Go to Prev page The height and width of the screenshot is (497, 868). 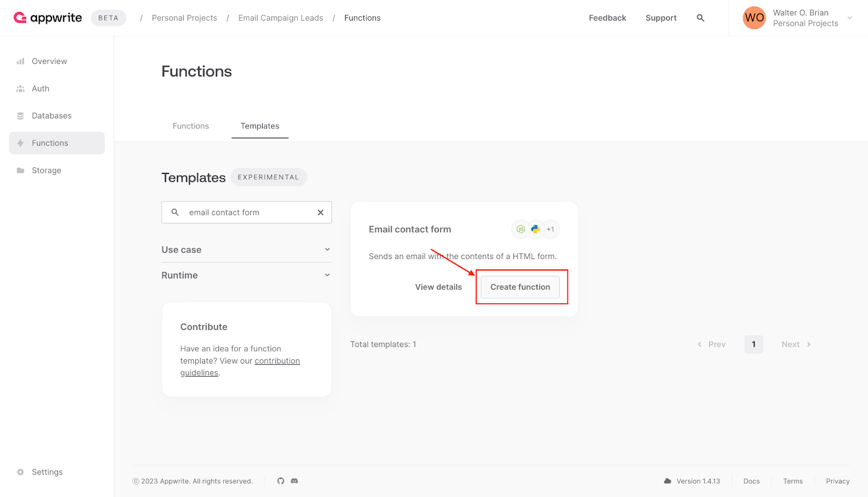coord(712,345)
